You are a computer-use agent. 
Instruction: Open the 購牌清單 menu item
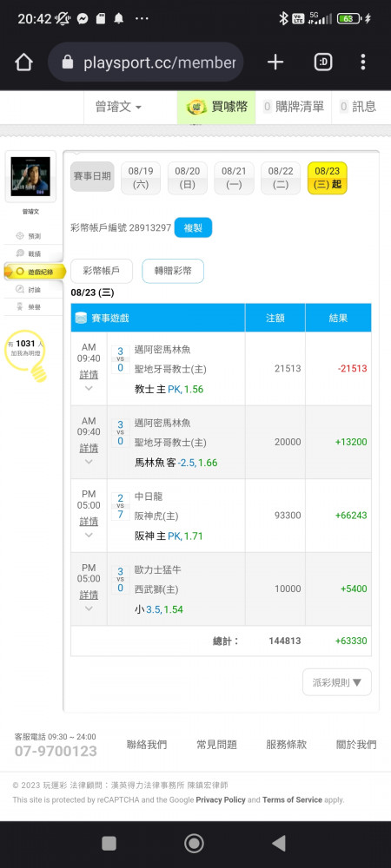(x=294, y=107)
